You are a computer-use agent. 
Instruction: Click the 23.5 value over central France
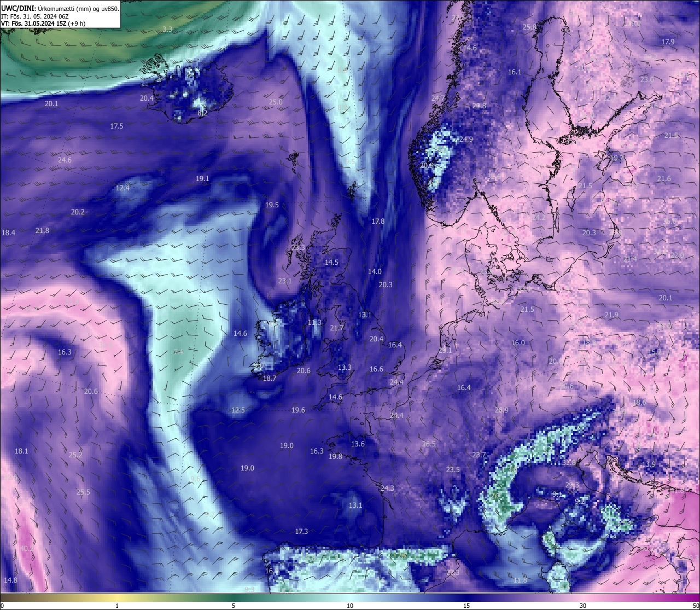pyautogui.click(x=453, y=469)
